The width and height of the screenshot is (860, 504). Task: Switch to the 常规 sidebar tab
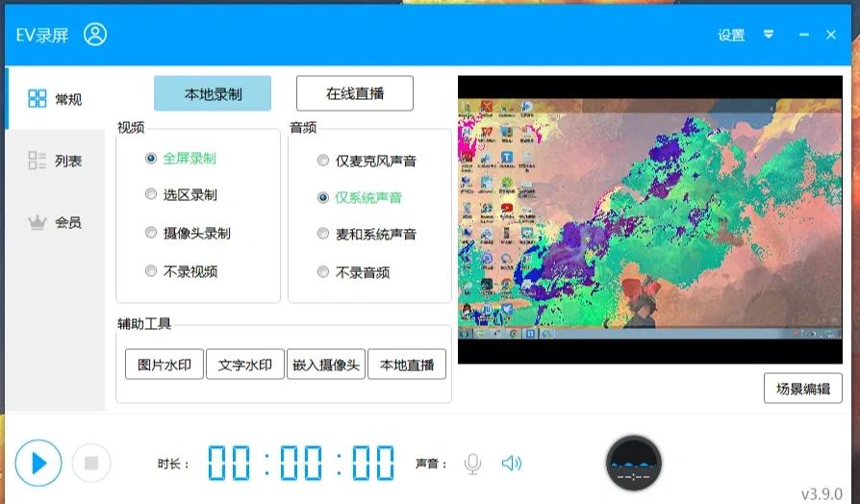[x=55, y=99]
